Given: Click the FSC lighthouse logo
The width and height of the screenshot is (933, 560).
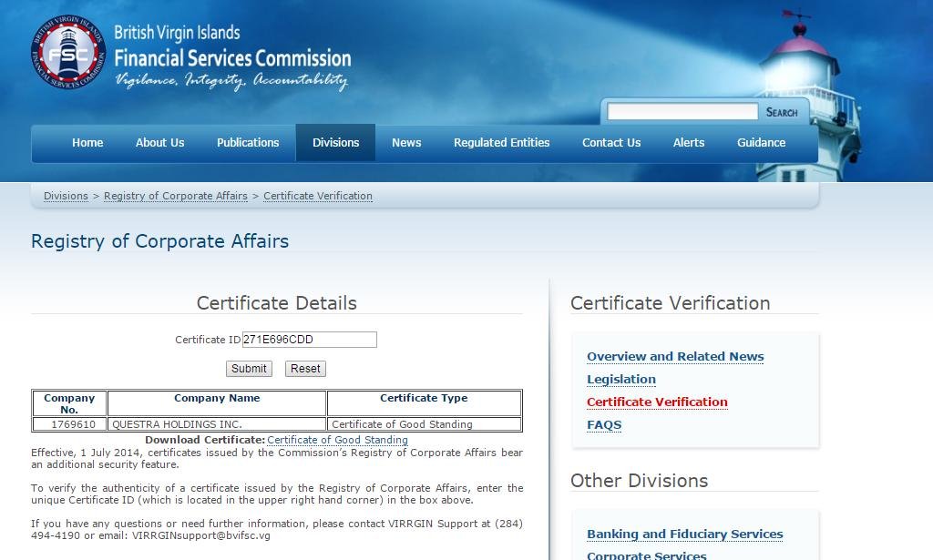Looking at the screenshot, I should click(x=68, y=53).
